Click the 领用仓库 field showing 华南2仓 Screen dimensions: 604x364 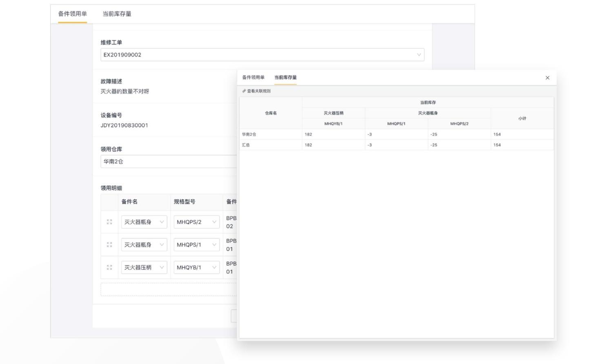coord(168,162)
